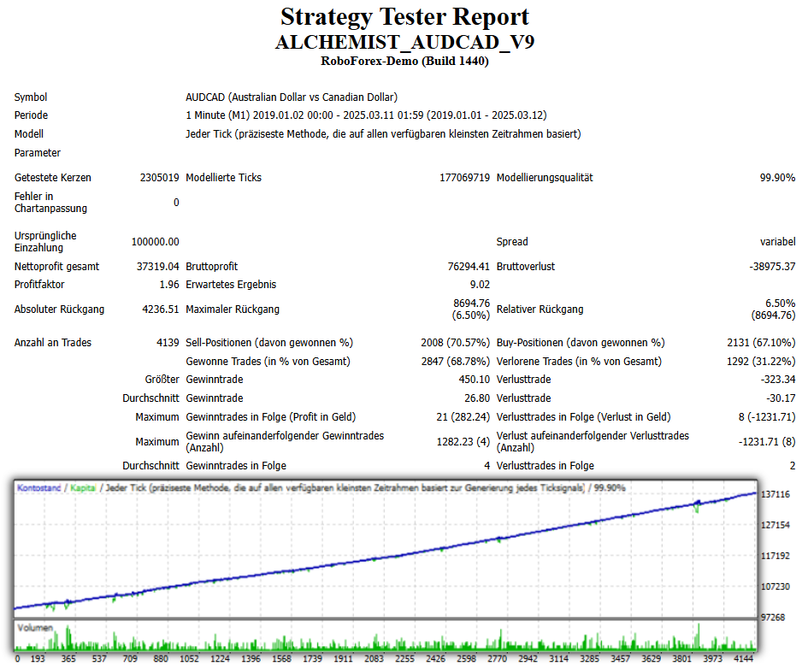
Task: Click the 97268 chart axis label
Action: tap(772, 618)
